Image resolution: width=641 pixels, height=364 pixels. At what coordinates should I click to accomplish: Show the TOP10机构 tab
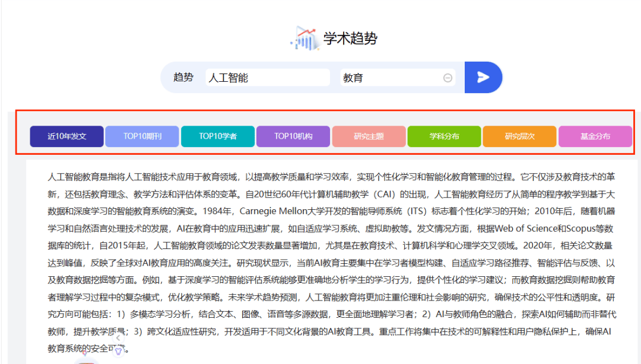(293, 136)
